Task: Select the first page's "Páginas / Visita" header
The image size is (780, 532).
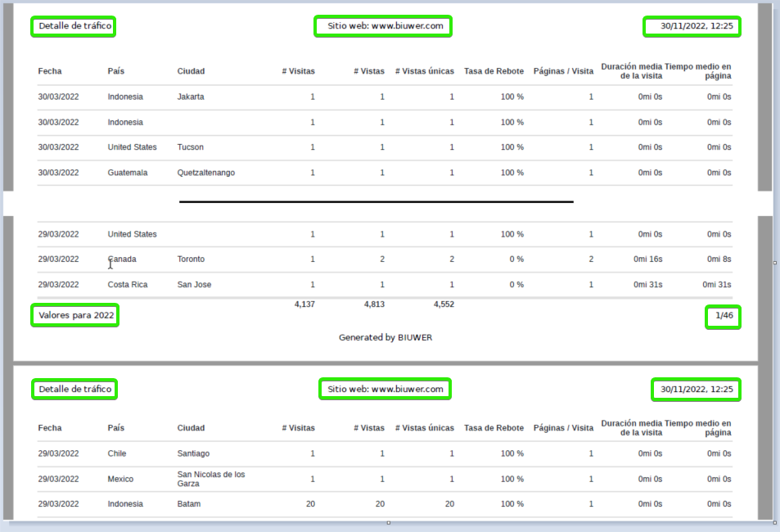Action: click(x=564, y=71)
